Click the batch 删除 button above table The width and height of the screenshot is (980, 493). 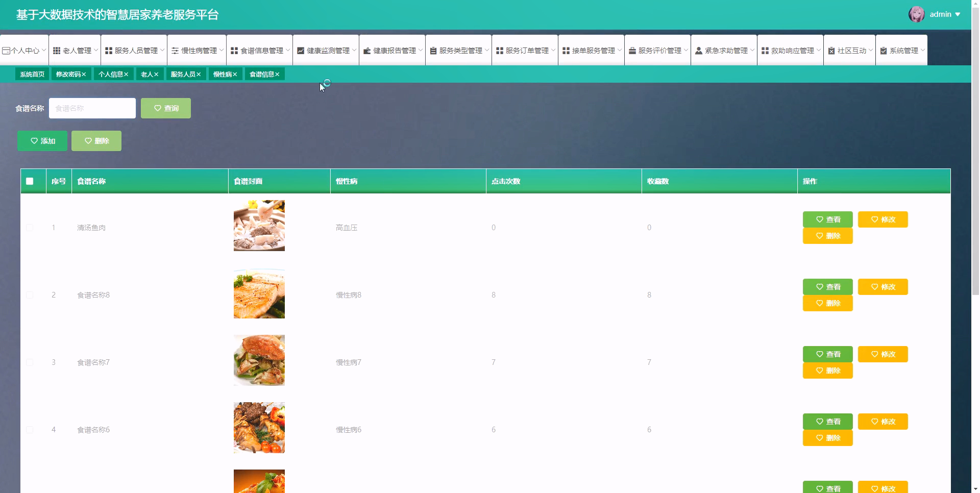point(96,141)
